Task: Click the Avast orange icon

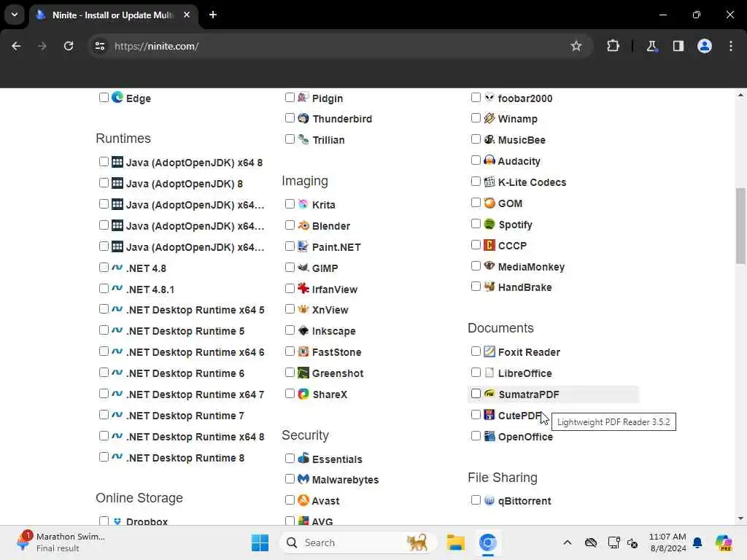Action: click(x=303, y=500)
